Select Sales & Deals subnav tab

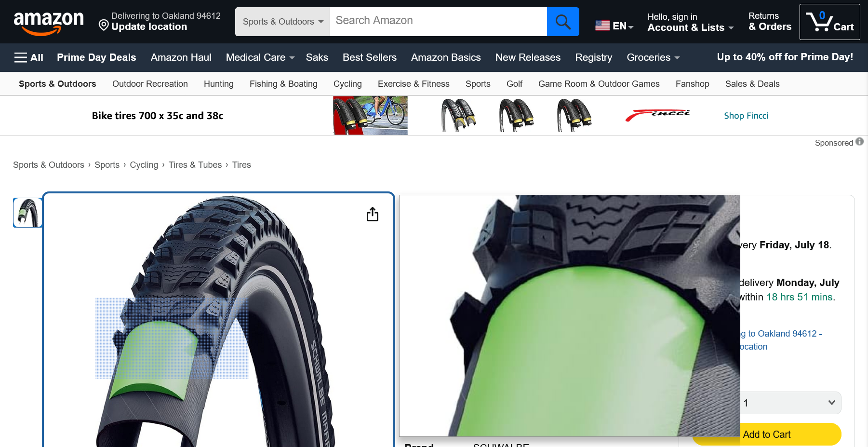[752, 84]
